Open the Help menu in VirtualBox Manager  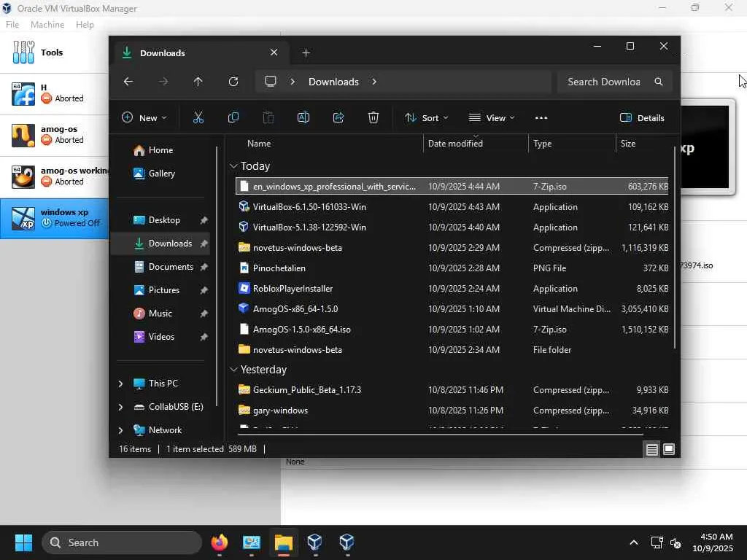85,25
